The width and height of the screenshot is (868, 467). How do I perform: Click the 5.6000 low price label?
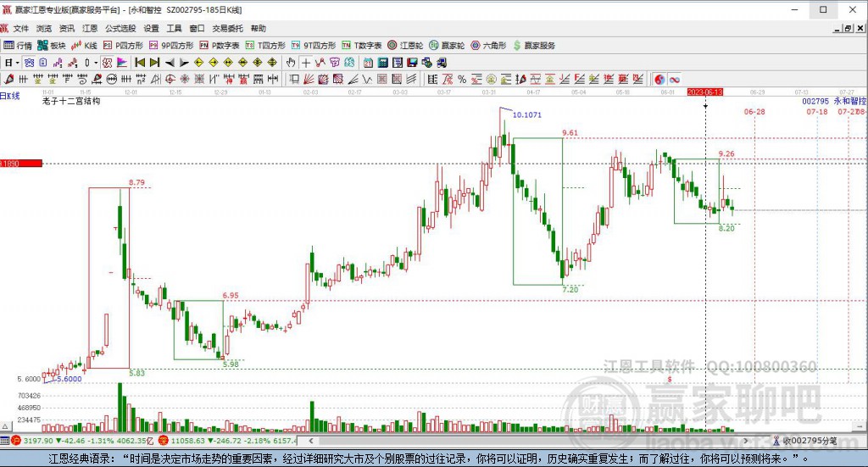[70, 379]
